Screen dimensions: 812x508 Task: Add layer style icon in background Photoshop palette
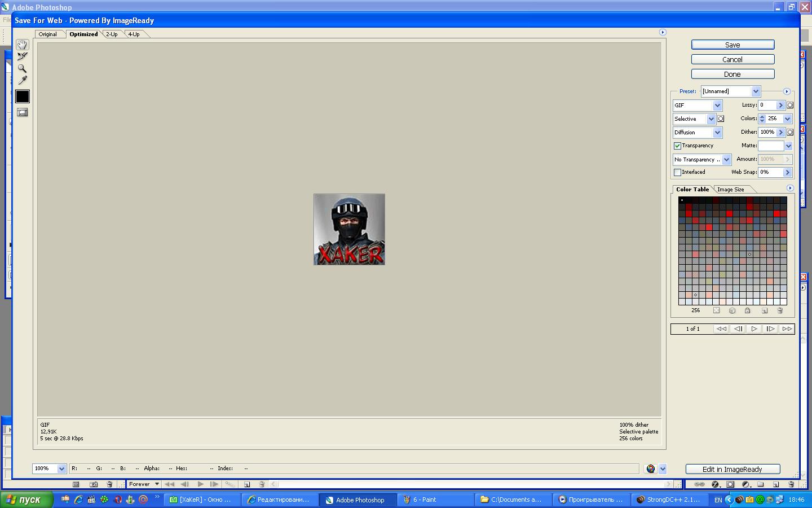click(x=715, y=484)
